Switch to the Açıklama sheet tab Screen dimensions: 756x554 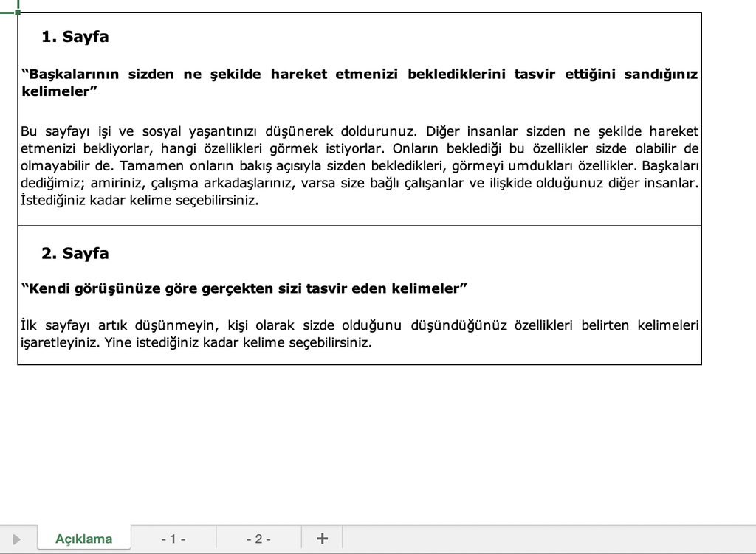click(x=84, y=538)
